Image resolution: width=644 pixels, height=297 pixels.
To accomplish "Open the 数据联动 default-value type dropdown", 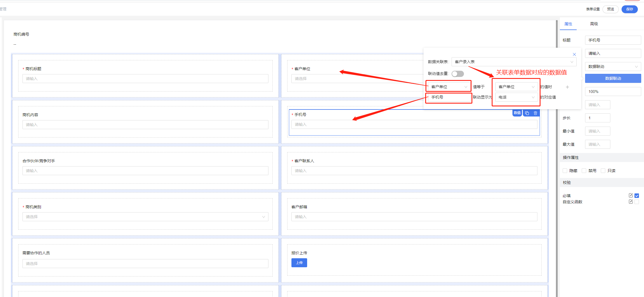I will click(613, 67).
